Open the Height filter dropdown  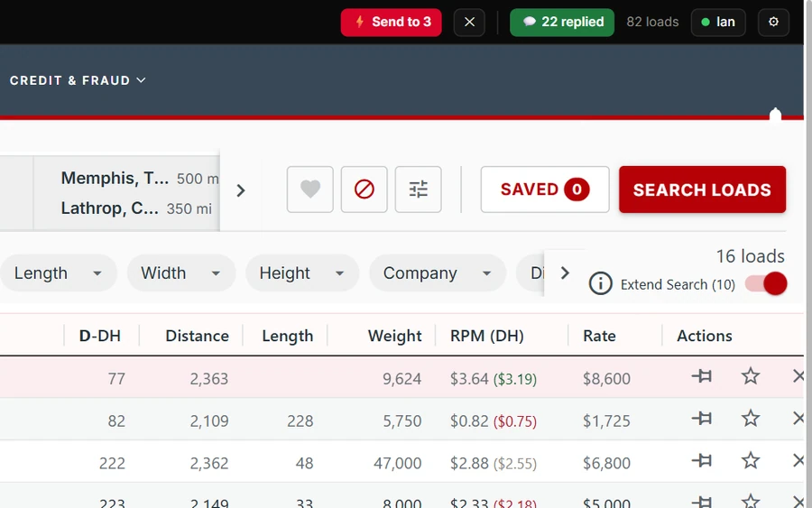pyautogui.click(x=302, y=272)
